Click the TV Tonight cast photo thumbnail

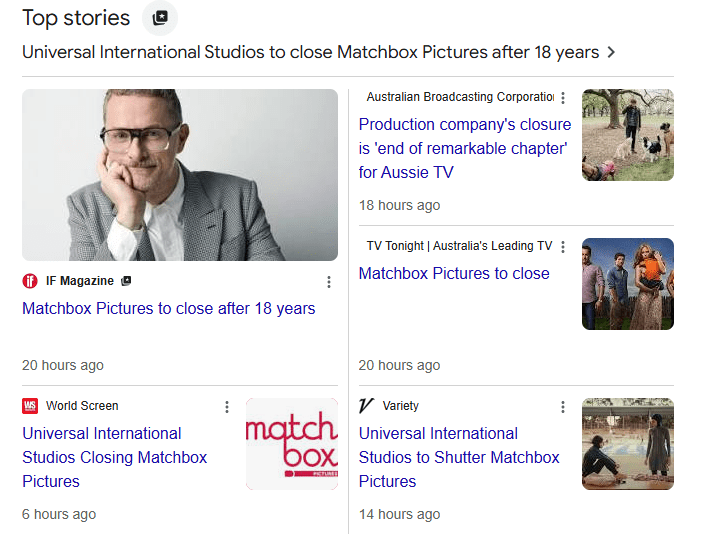(x=628, y=284)
